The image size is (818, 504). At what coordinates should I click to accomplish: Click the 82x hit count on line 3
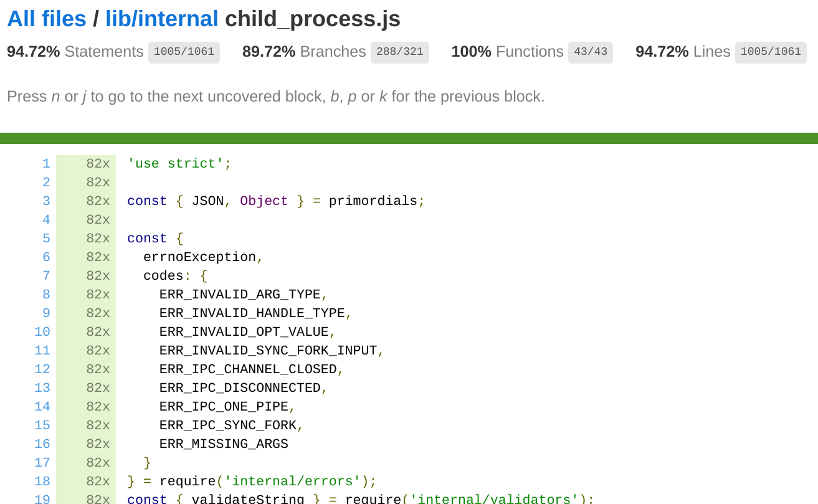coord(98,201)
